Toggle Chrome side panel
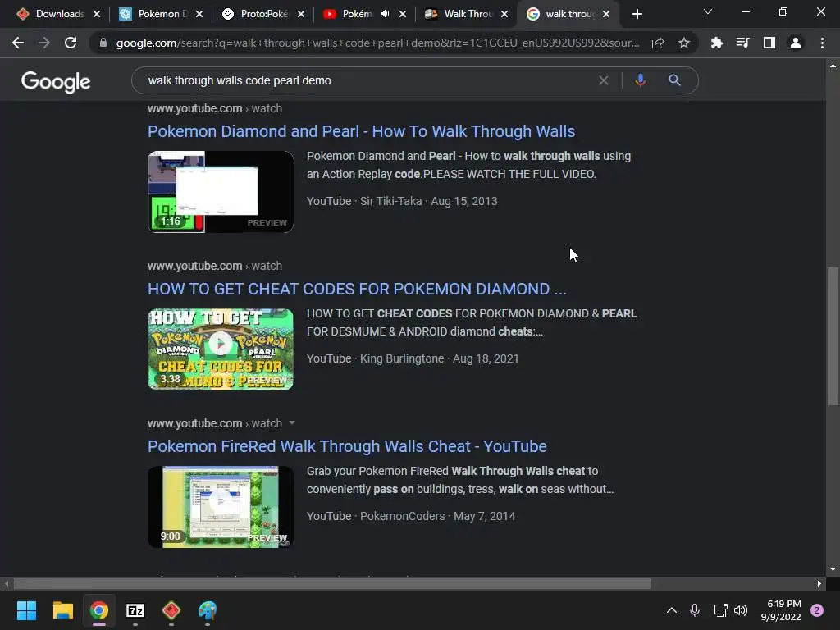 [769, 43]
